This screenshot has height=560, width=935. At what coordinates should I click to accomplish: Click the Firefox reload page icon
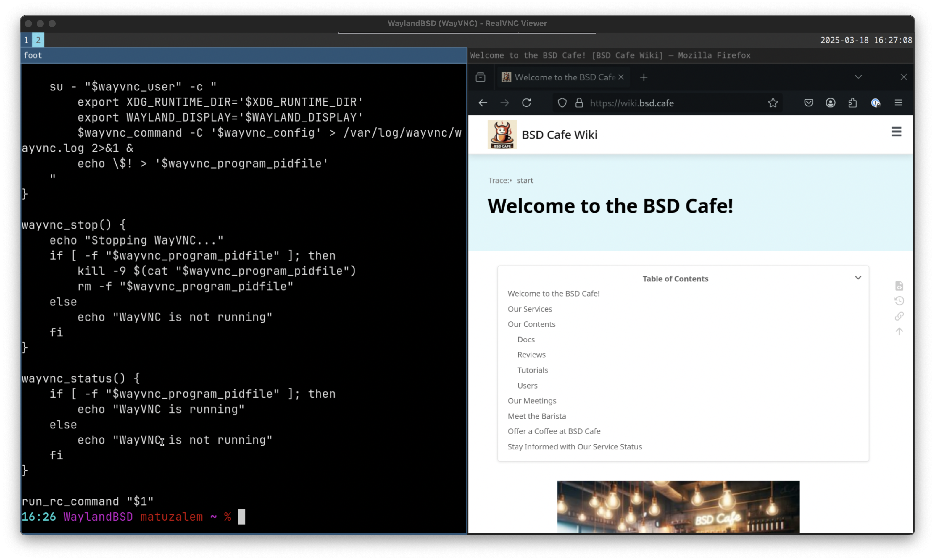526,103
